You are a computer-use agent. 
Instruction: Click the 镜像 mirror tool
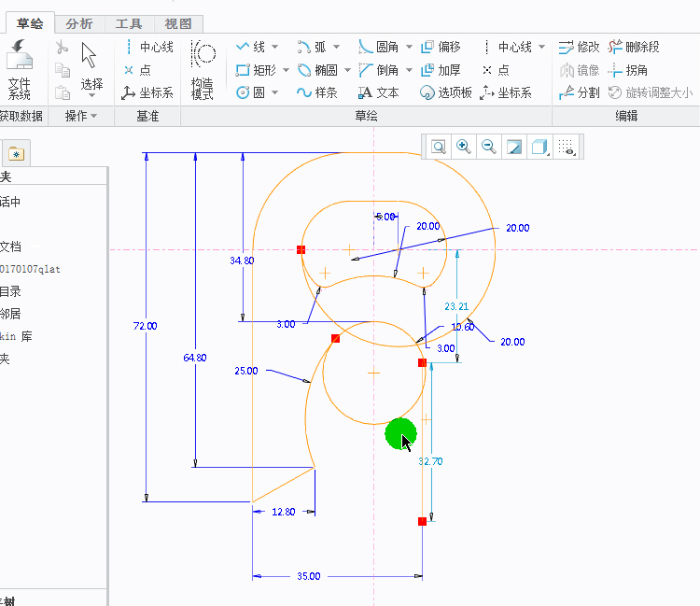579,70
